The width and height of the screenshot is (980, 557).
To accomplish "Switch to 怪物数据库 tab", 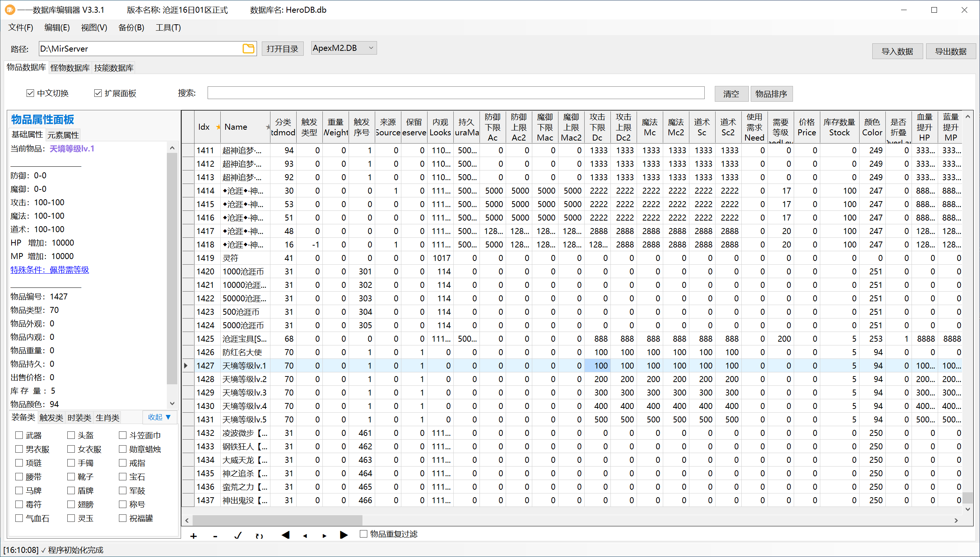I will [x=70, y=68].
